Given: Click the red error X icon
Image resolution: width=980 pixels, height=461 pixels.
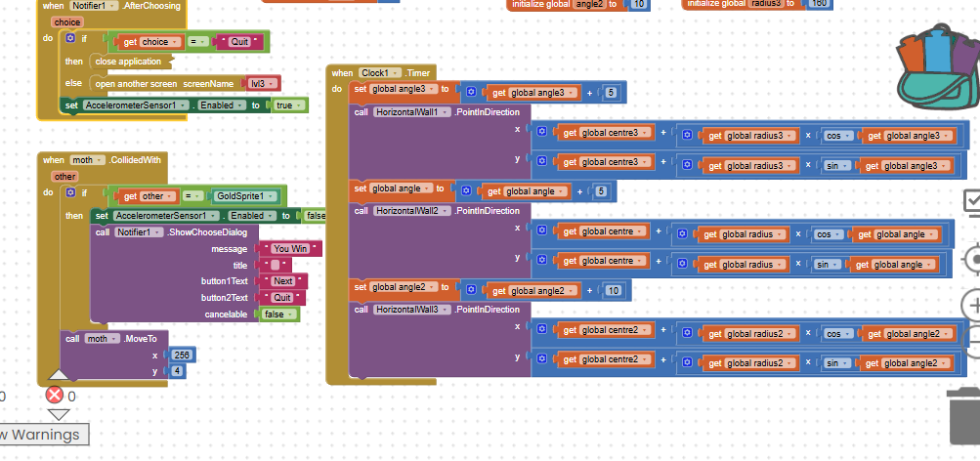Looking at the screenshot, I should [55, 396].
